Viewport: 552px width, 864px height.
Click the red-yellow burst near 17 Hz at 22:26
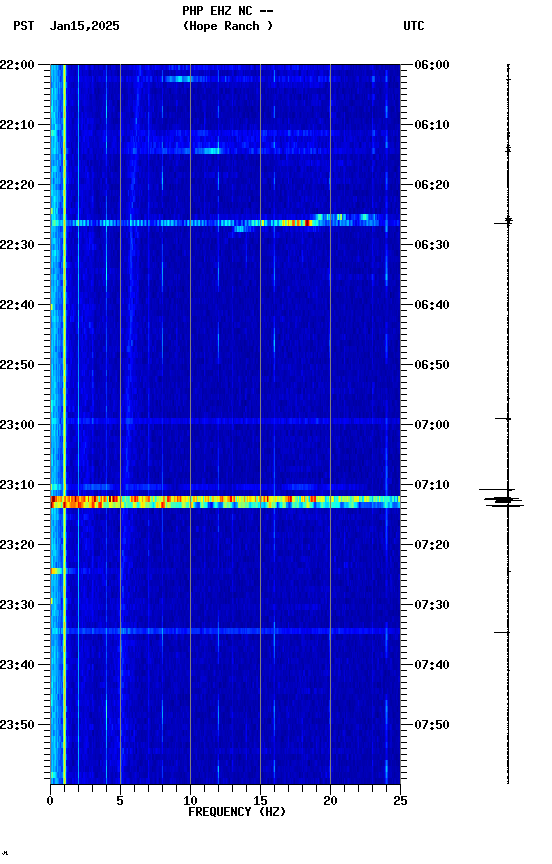coord(295,223)
